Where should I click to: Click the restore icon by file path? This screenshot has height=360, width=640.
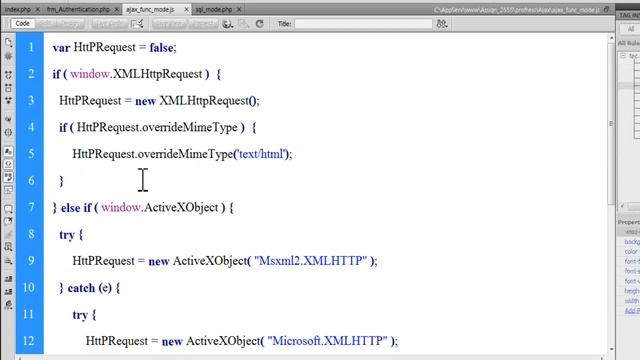point(607,9)
